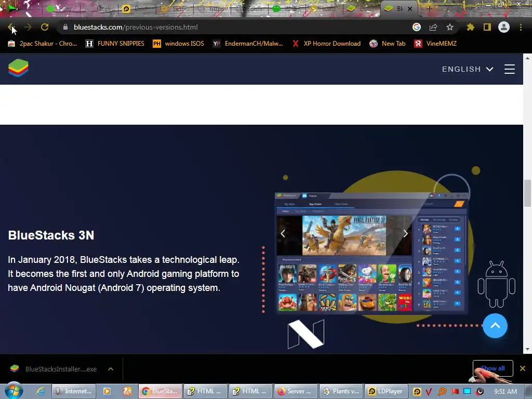
Task: Open the Internet... taskbar window
Action: (74, 391)
